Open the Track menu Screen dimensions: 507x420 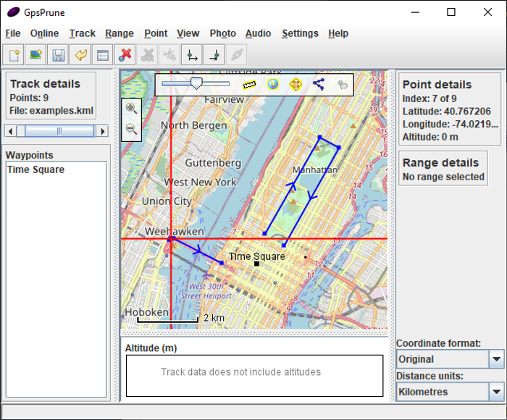click(82, 33)
